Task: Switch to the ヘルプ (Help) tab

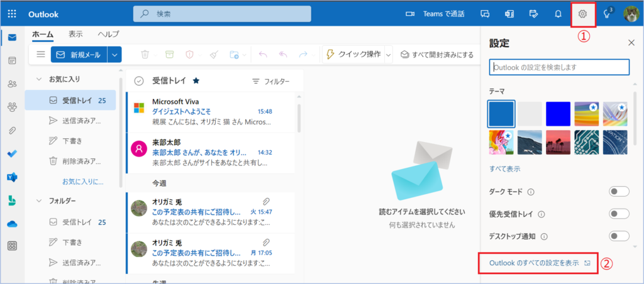Action: click(x=108, y=34)
